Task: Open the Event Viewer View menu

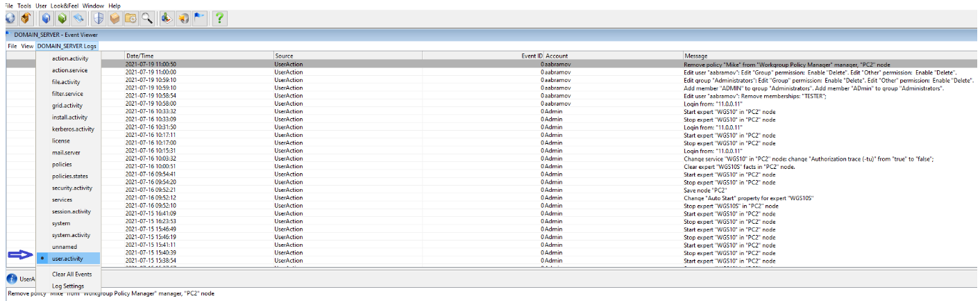Action: tap(27, 46)
